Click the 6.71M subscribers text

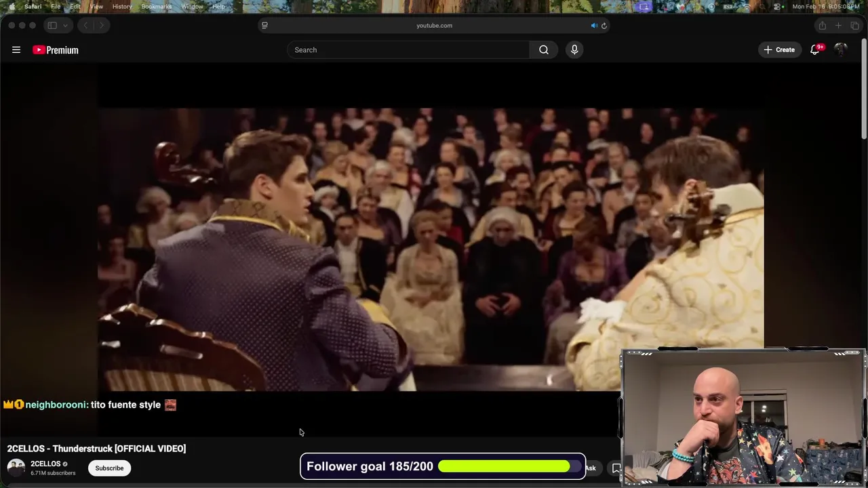53,473
